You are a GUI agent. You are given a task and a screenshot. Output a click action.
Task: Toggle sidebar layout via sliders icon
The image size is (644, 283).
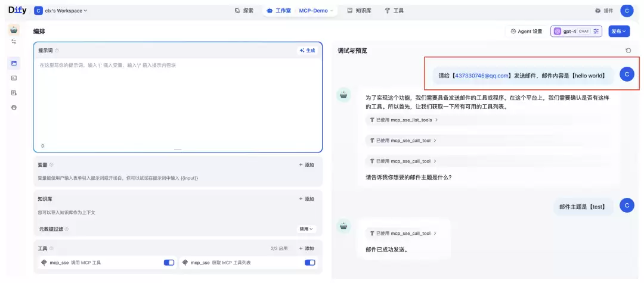pos(14,42)
